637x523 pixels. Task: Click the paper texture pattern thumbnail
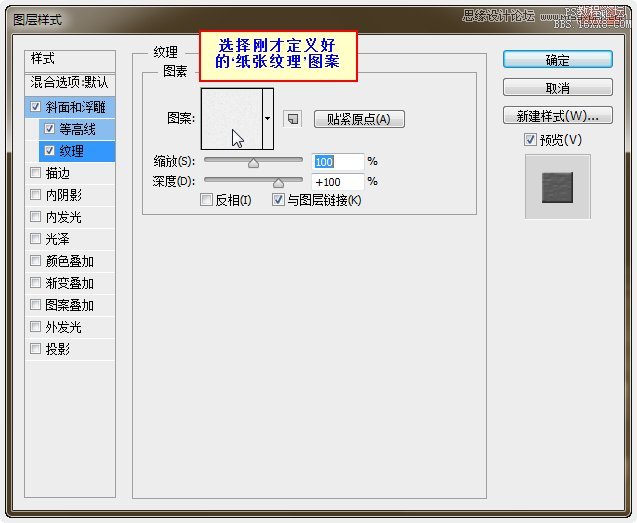click(232, 119)
